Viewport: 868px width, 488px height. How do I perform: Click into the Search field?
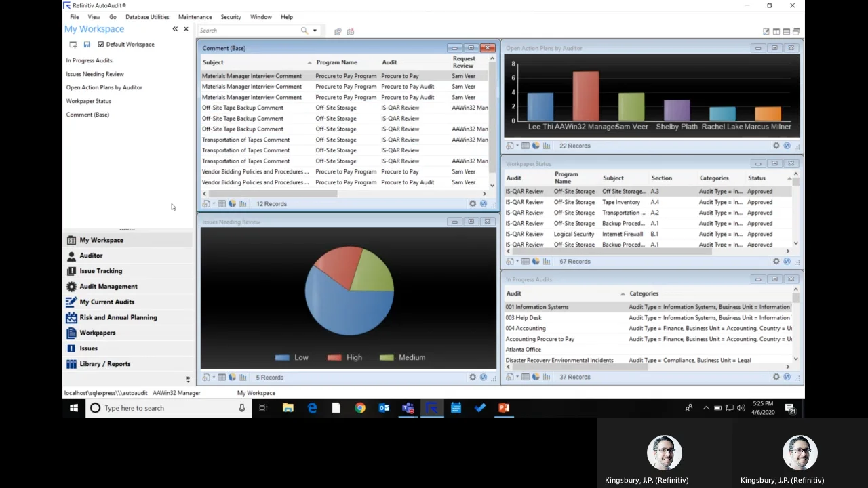coord(249,30)
